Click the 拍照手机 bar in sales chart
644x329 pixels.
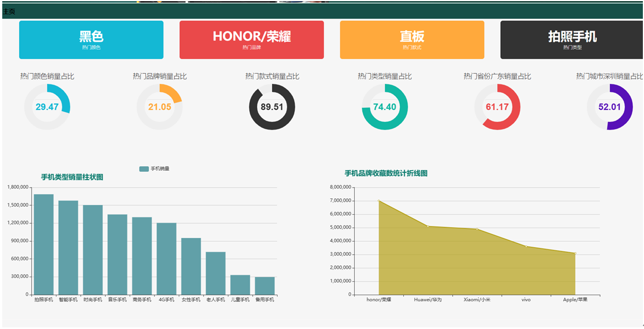43,244
